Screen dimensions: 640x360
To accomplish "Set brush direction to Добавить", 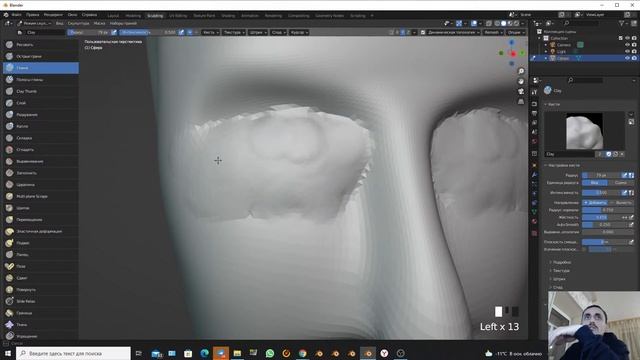I will point(595,202).
